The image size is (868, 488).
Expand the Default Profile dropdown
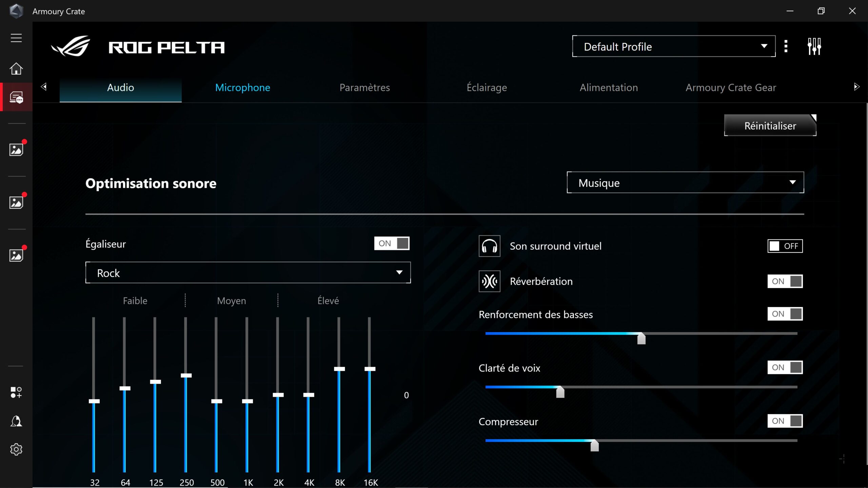[x=673, y=46]
